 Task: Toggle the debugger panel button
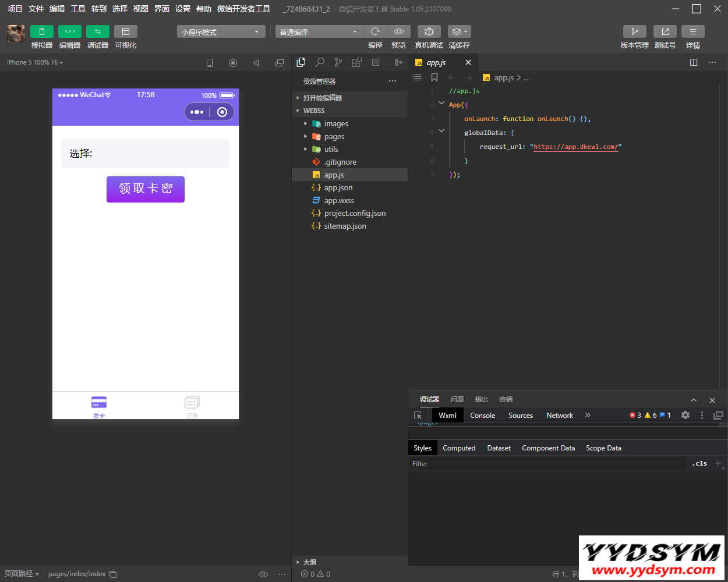[98, 31]
